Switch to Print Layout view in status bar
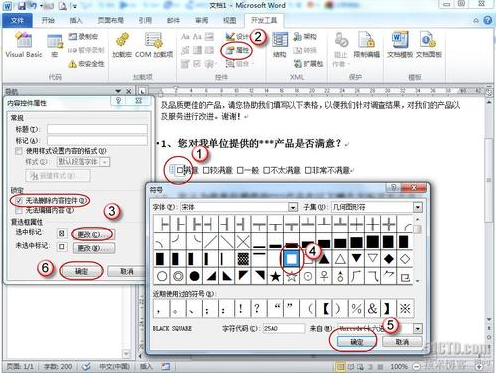The image size is (496, 373). [x=340, y=367]
